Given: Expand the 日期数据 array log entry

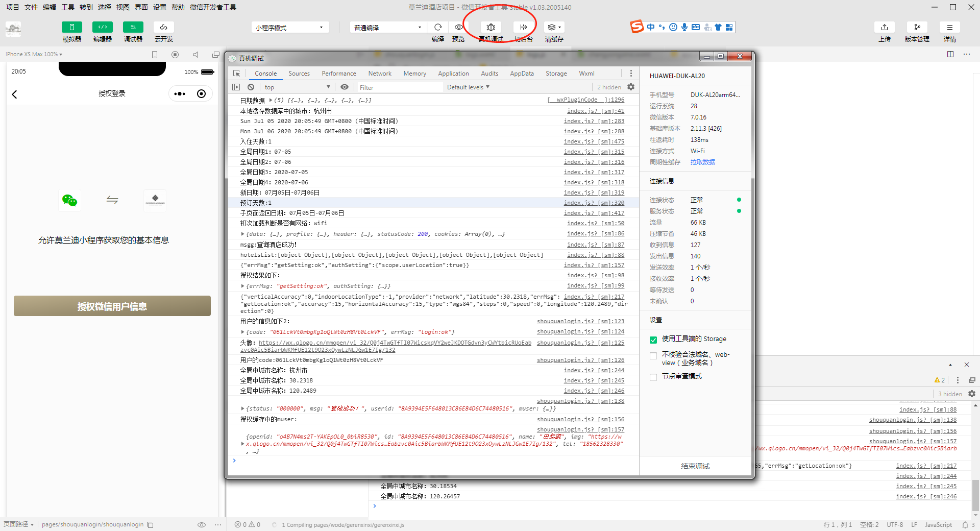Looking at the screenshot, I should [x=271, y=101].
